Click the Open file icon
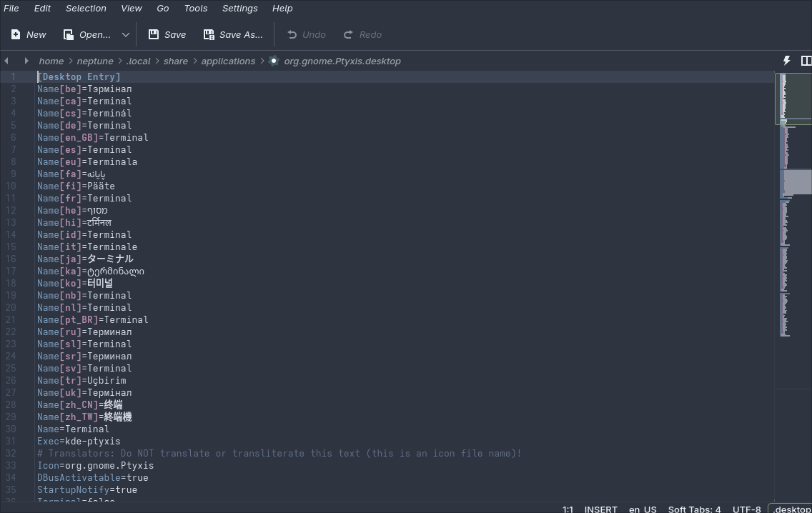Screen dimensions: 812x513 (x=69, y=35)
